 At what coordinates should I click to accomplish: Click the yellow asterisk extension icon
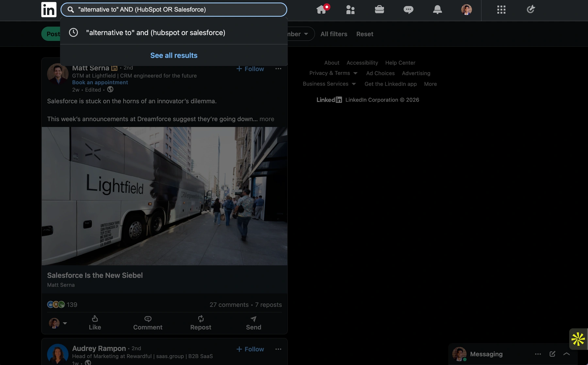click(578, 339)
